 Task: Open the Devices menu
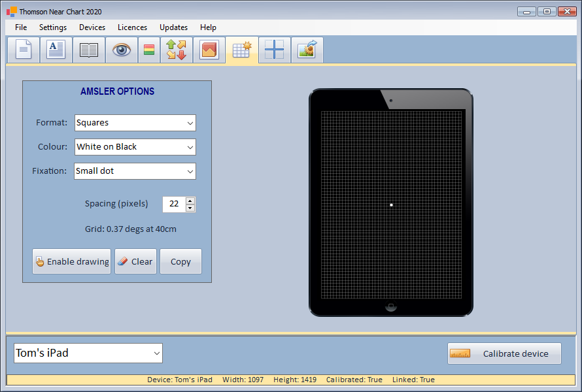92,27
